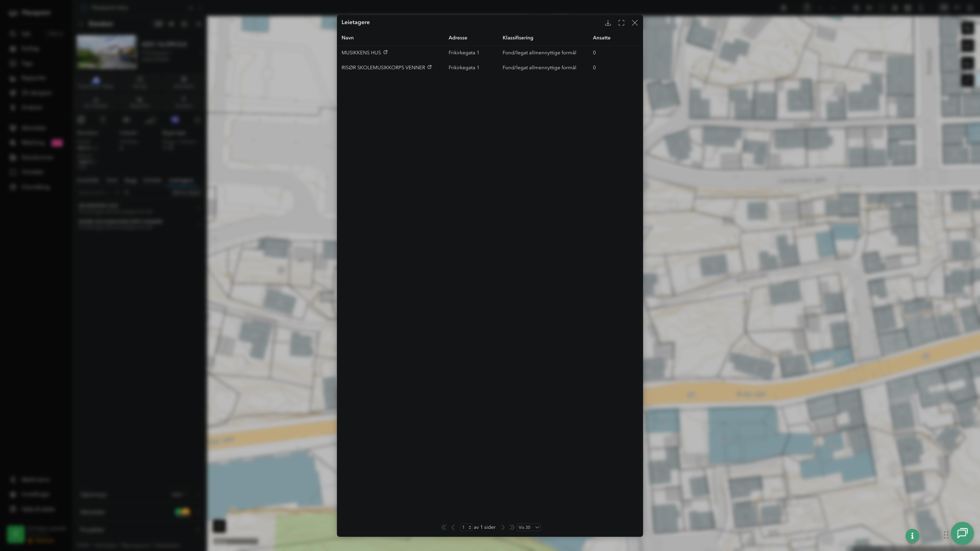Image resolution: width=980 pixels, height=551 pixels.
Task: Open the green info button
Action: point(912,536)
